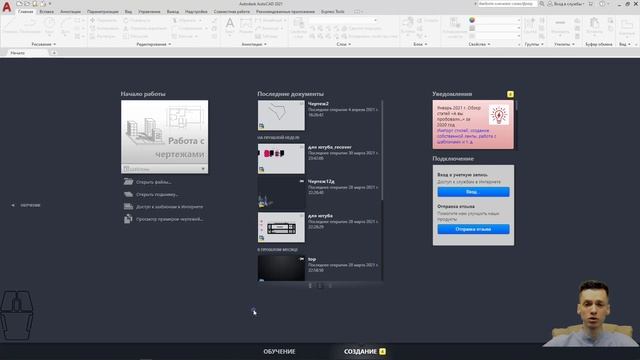Toggle the pin on для ютуба_recover document

pyautogui.click(x=302, y=147)
